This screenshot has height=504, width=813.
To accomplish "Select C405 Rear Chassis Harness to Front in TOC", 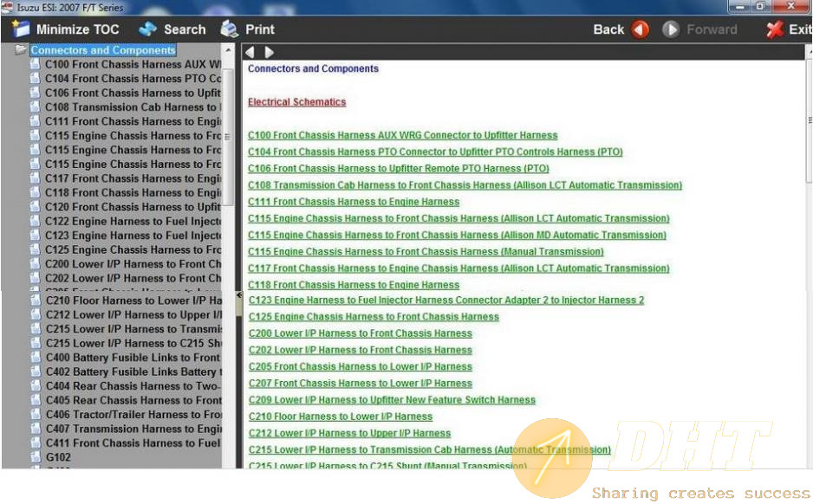I will tap(133, 400).
